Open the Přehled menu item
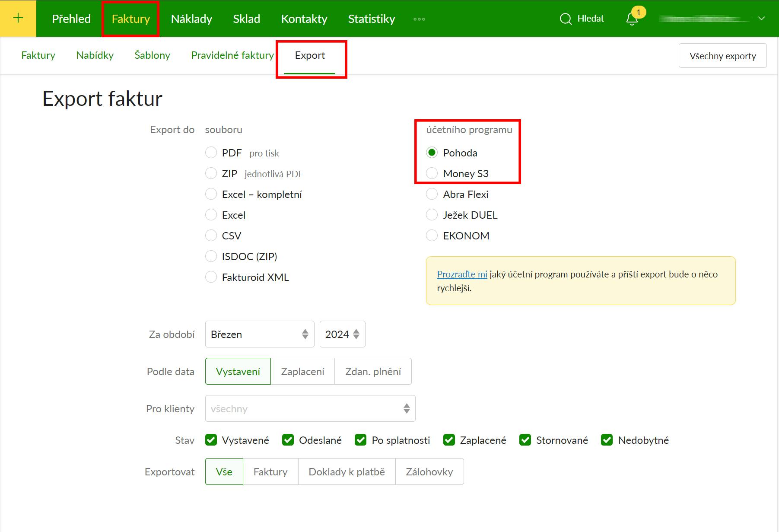The image size is (779, 532). coord(71,19)
